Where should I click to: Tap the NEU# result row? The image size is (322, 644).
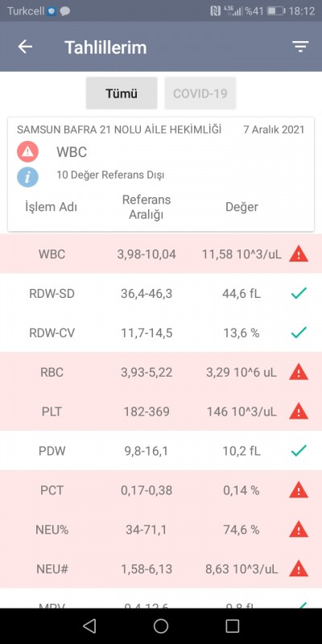pos(161,569)
